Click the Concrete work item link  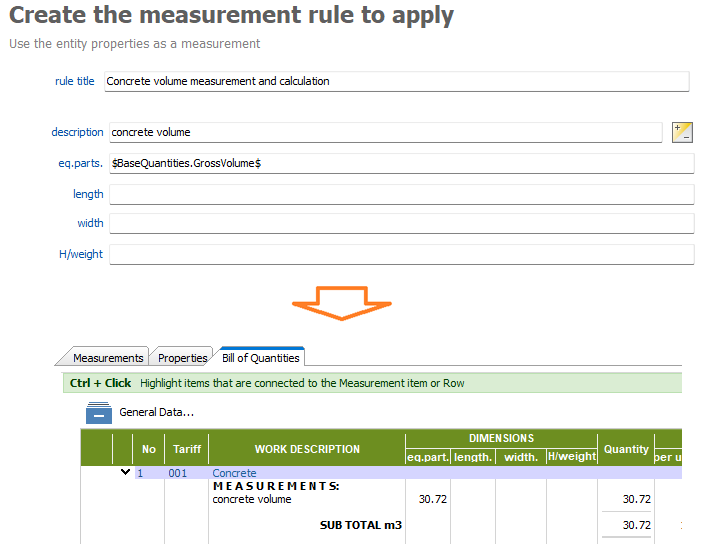coord(234,473)
